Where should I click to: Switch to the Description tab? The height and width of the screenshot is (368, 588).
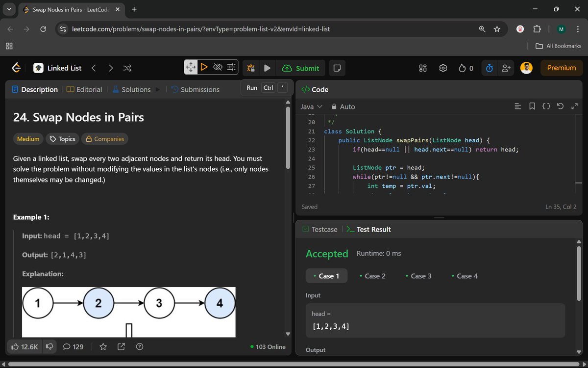35,89
